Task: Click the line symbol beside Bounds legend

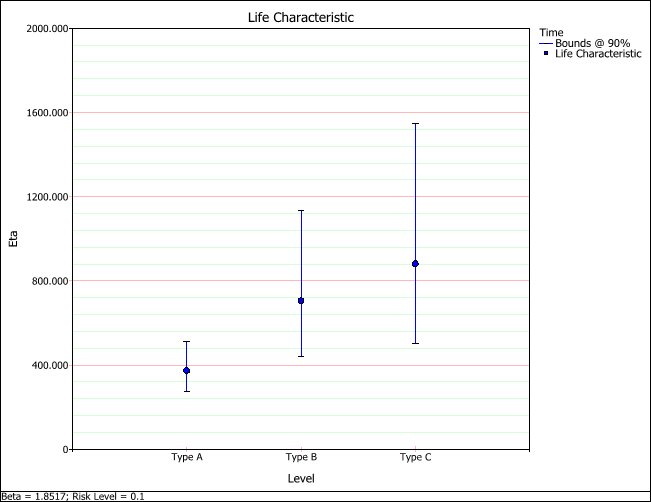Action: click(544, 43)
